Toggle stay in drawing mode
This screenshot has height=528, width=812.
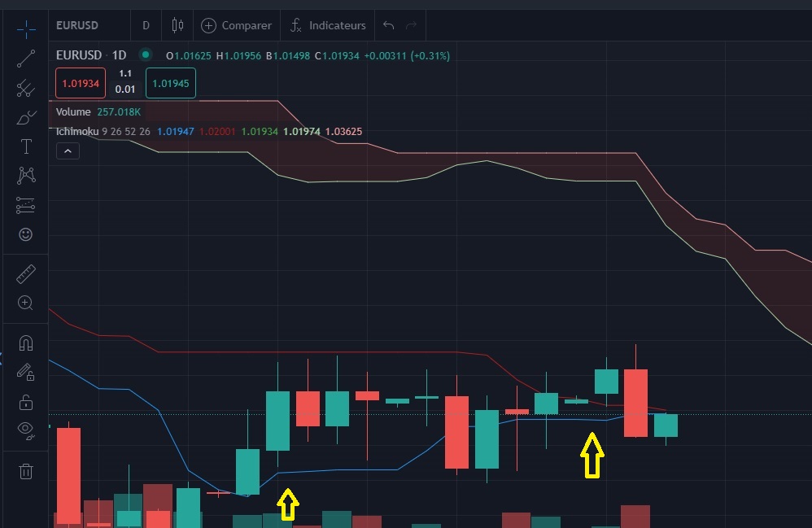coord(25,372)
